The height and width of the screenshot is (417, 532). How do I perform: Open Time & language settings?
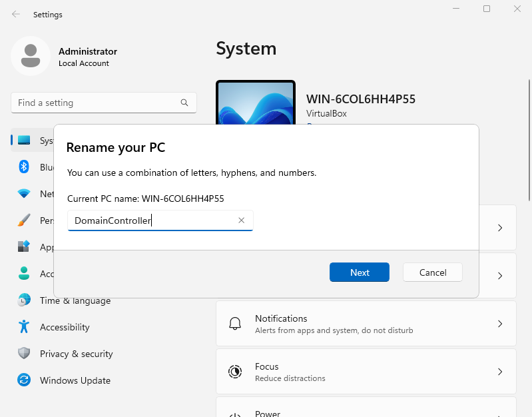[x=75, y=300]
